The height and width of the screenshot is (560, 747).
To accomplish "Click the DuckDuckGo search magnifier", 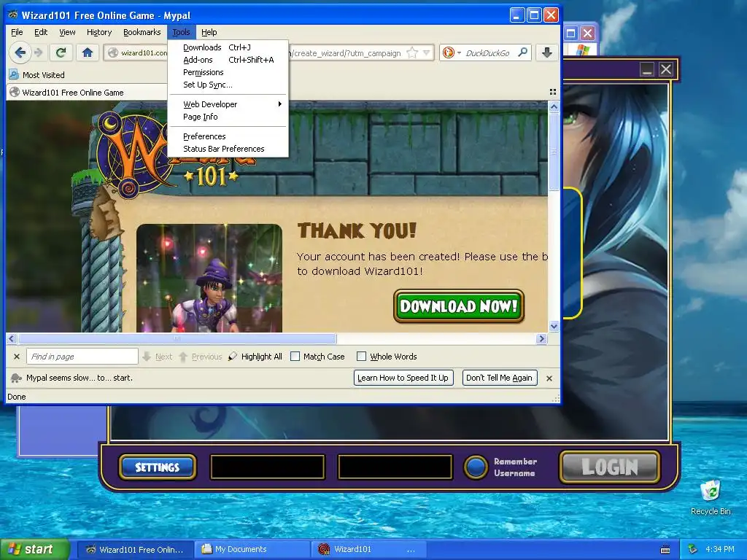I will click(x=522, y=52).
